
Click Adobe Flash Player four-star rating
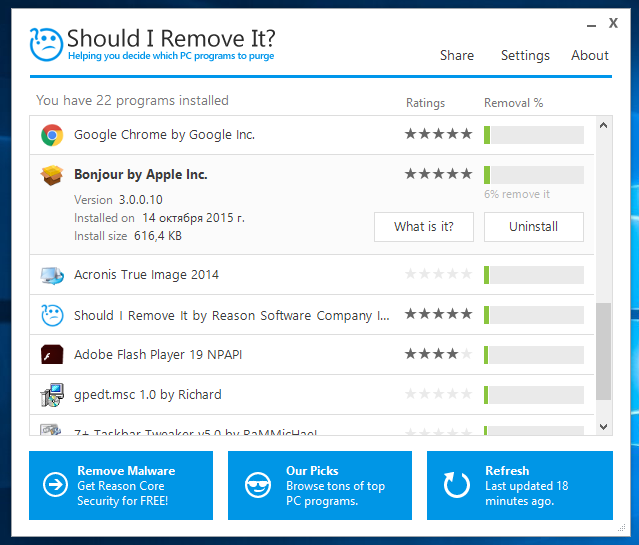[x=438, y=353]
